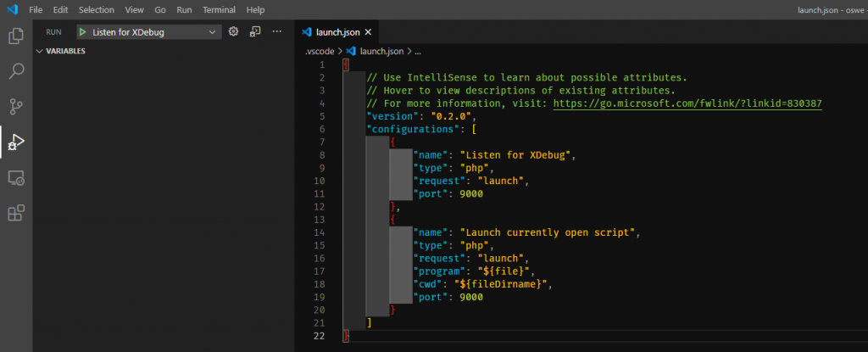Click the "version" key text
Image resolution: width=868 pixels, height=352 pixels.
(x=391, y=116)
